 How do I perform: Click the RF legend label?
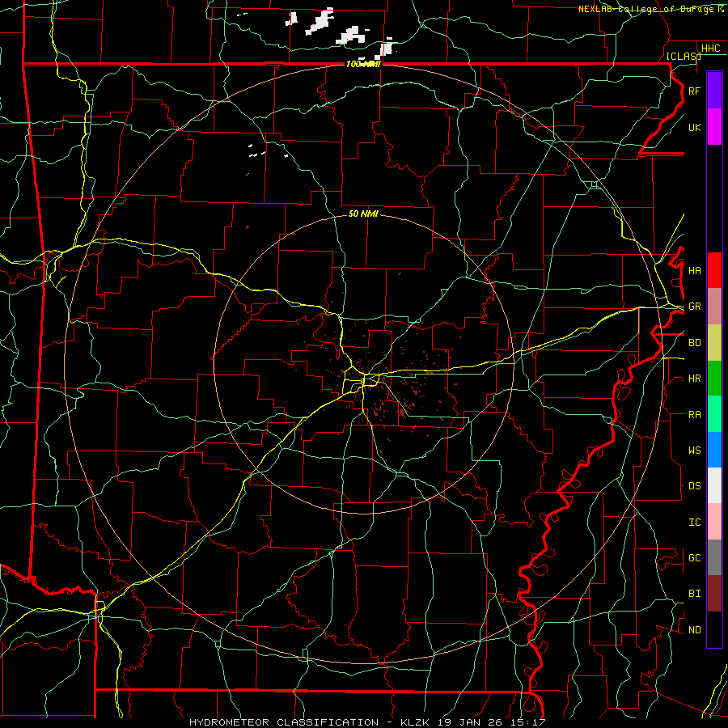[694, 91]
